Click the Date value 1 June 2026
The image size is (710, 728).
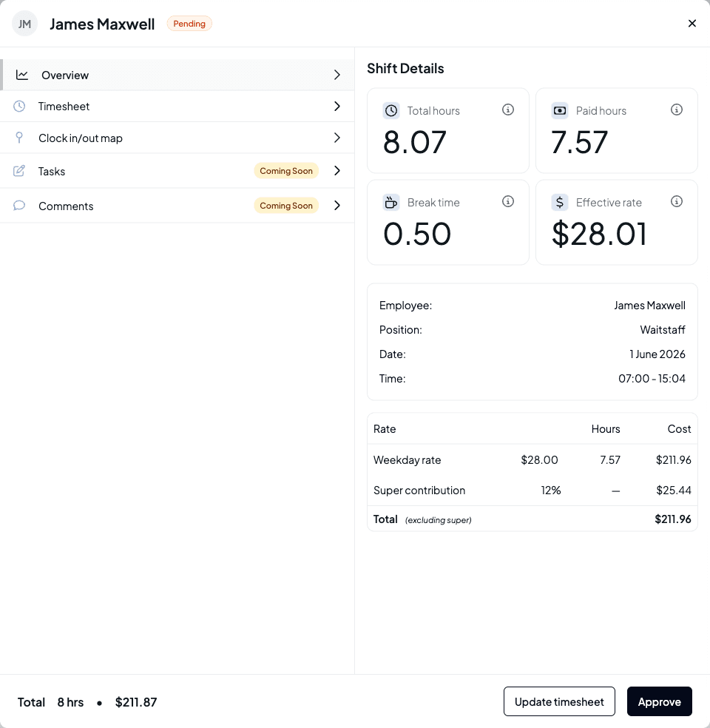657,354
